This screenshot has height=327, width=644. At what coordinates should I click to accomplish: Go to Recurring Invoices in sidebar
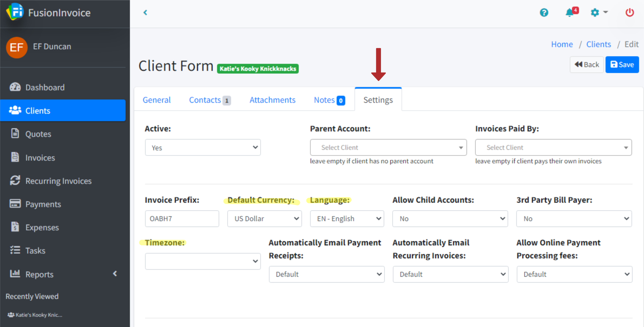tap(58, 181)
